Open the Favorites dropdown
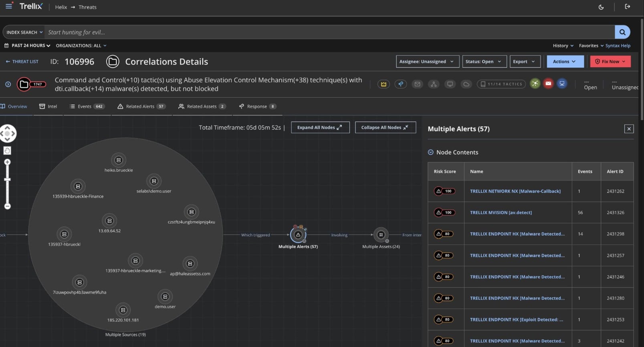This screenshot has width=644, height=347. tap(591, 46)
